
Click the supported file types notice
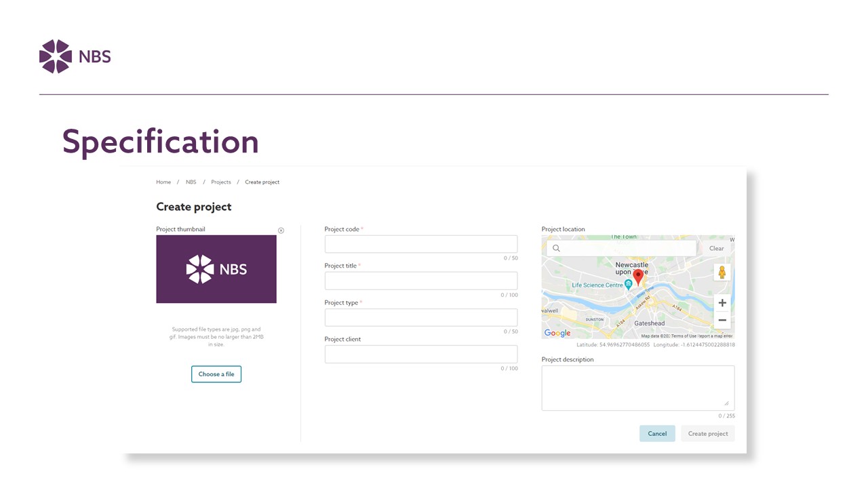point(216,337)
